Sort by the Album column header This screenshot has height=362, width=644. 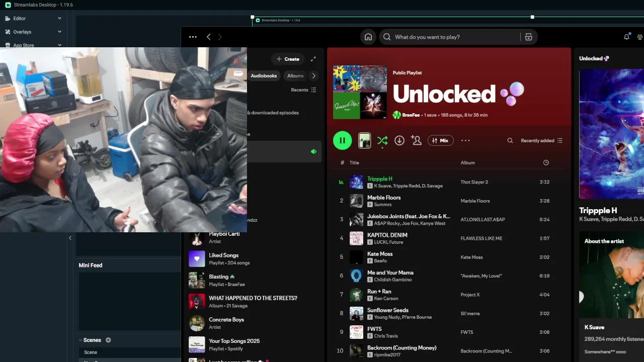point(467,163)
